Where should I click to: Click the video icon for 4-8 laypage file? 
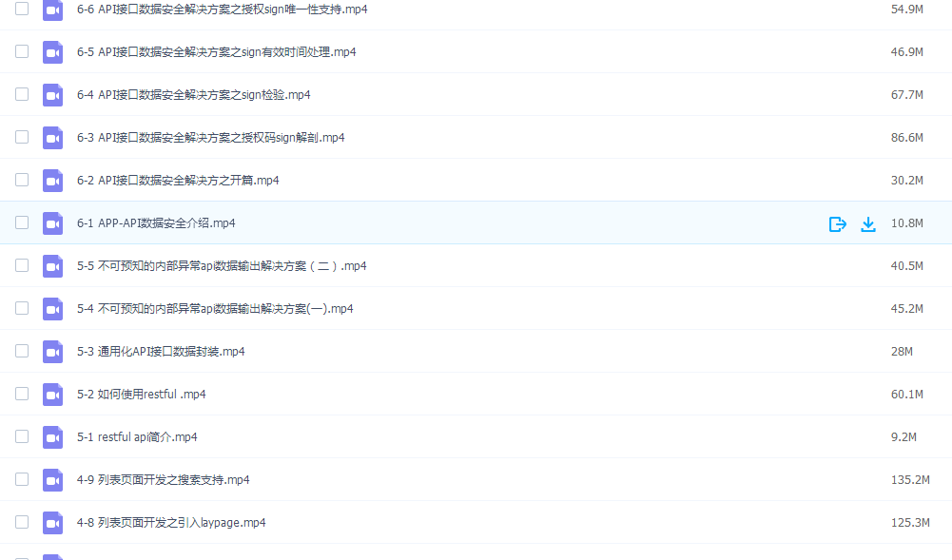pyautogui.click(x=53, y=522)
